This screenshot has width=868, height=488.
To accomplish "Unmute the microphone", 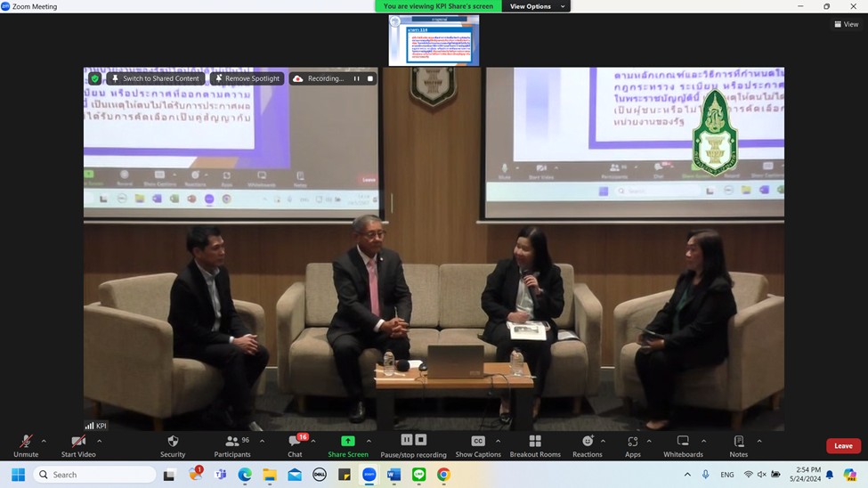I will (x=26, y=446).
